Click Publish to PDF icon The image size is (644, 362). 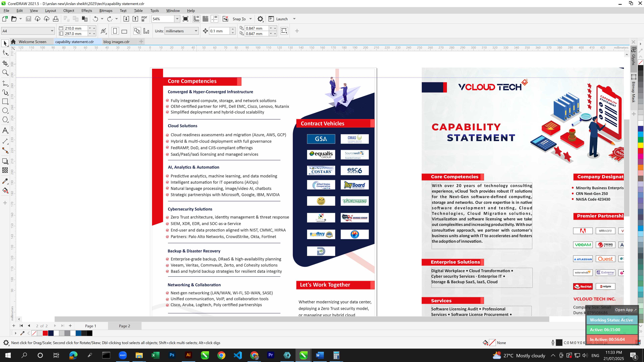click(144, 19)
